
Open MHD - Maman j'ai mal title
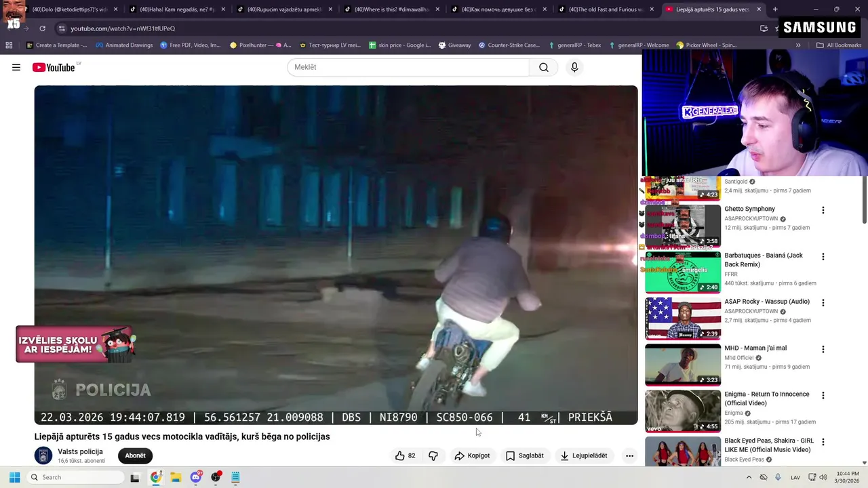click(755, 348)
